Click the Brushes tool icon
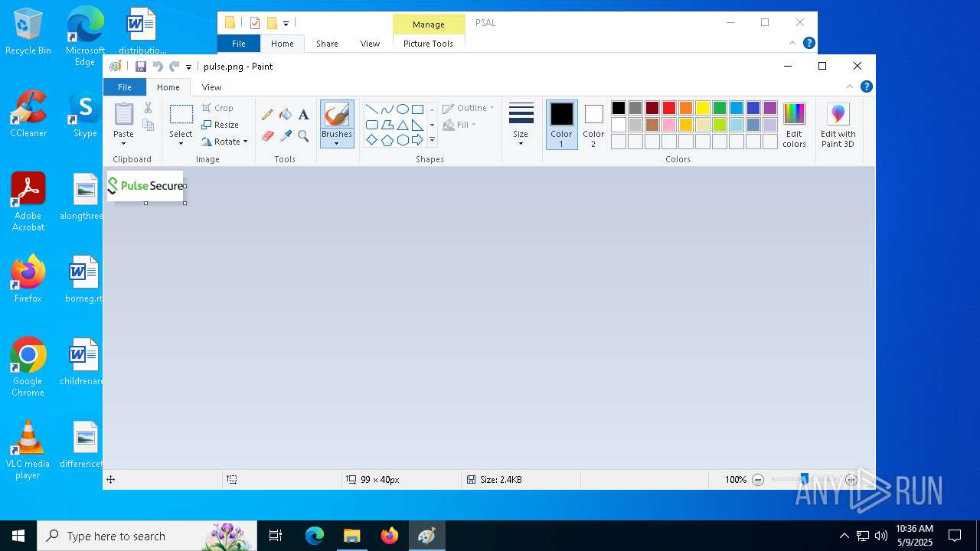The width and height of the screenshot is (980, 551). click(337, 115)
